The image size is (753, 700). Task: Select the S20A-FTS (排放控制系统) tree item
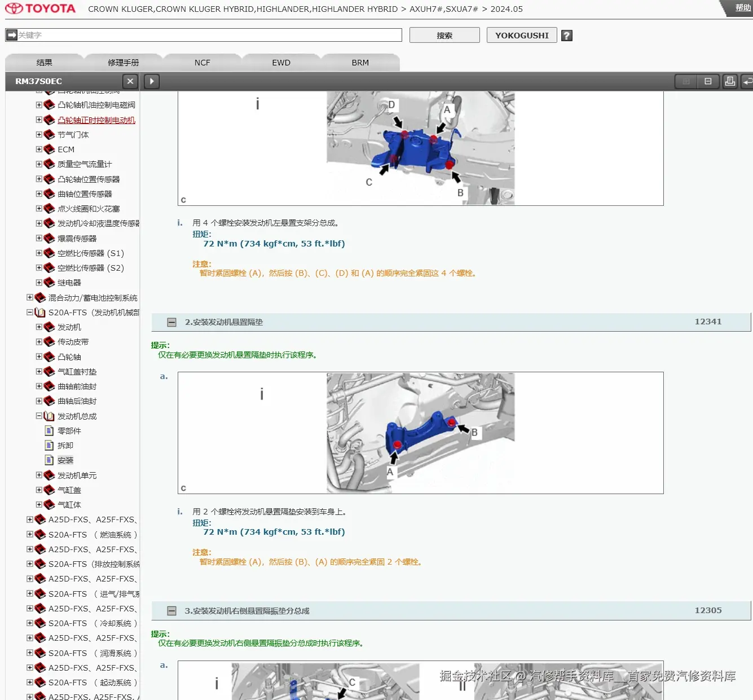coord(94,564)
